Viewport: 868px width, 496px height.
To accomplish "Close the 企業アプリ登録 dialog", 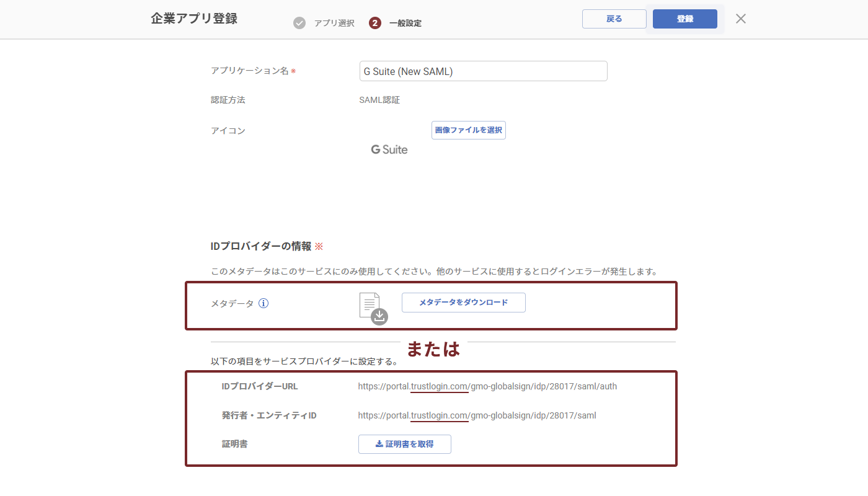I will click(740, 19).
